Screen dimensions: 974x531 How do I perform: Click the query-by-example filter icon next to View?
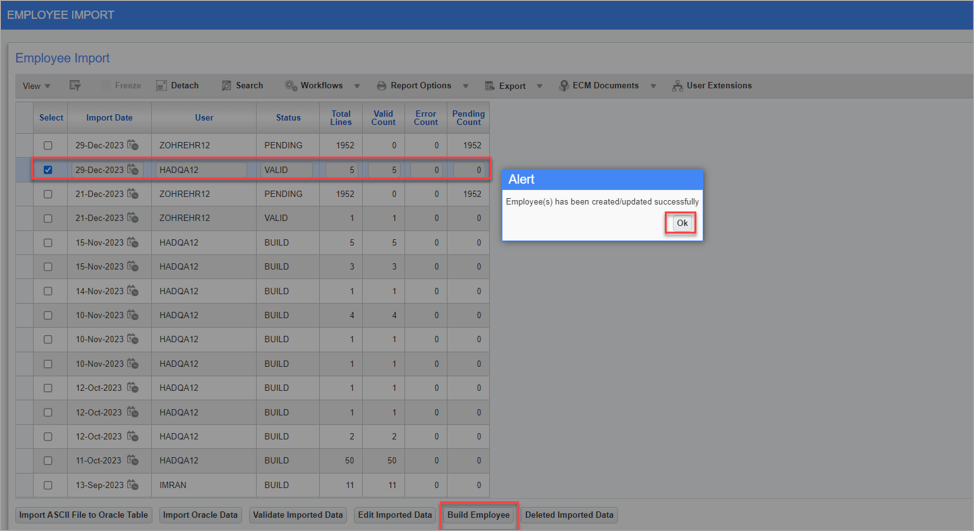tap(75, 86)
